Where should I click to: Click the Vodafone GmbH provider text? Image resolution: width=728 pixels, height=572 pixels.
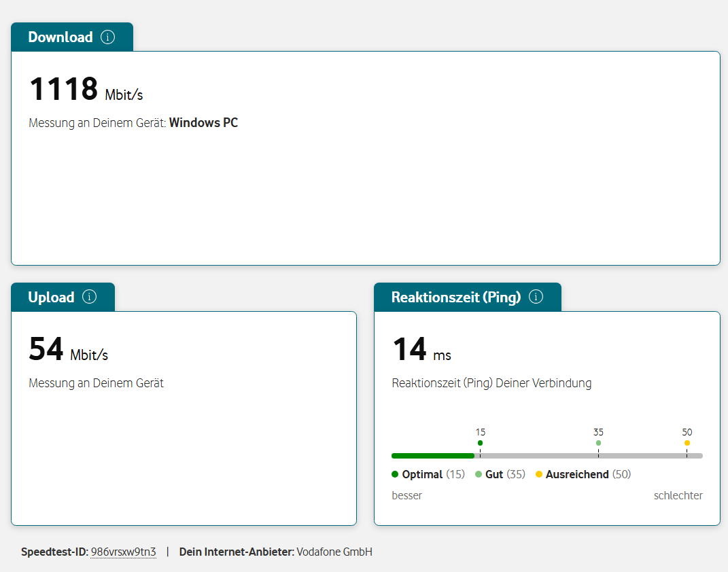pos(334,552)
